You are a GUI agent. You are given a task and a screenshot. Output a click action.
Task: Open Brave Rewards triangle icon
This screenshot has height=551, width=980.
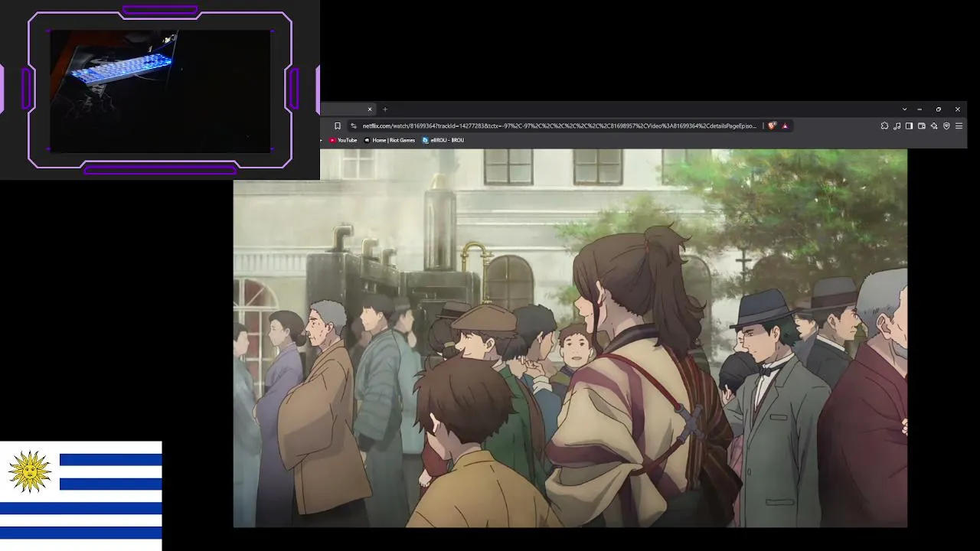pos(785,126)
